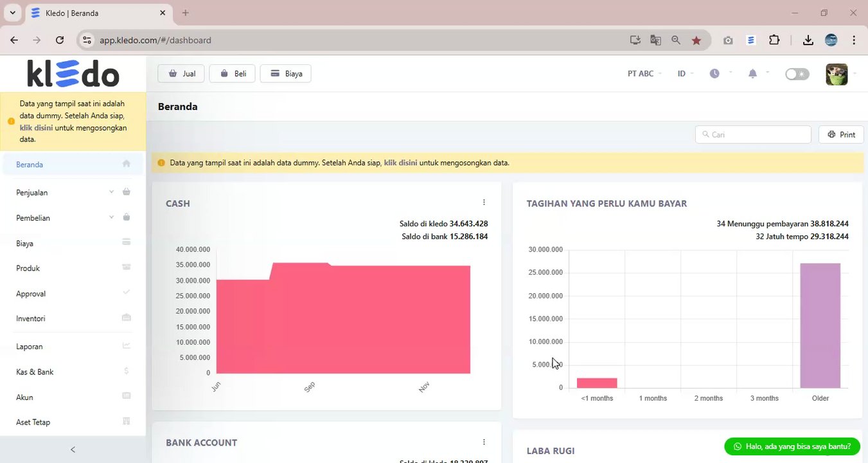Click 'klik disini' link in sidebar notice

coord(36,127)
